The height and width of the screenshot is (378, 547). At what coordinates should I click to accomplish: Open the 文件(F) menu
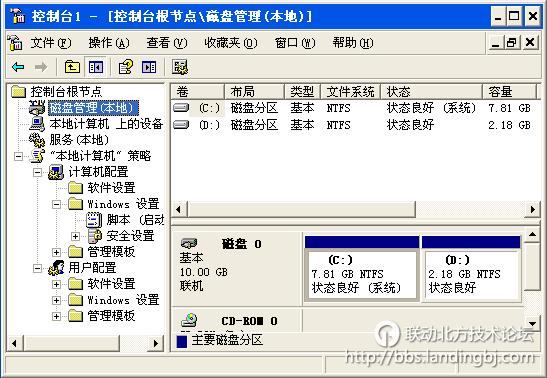(51, 43)
